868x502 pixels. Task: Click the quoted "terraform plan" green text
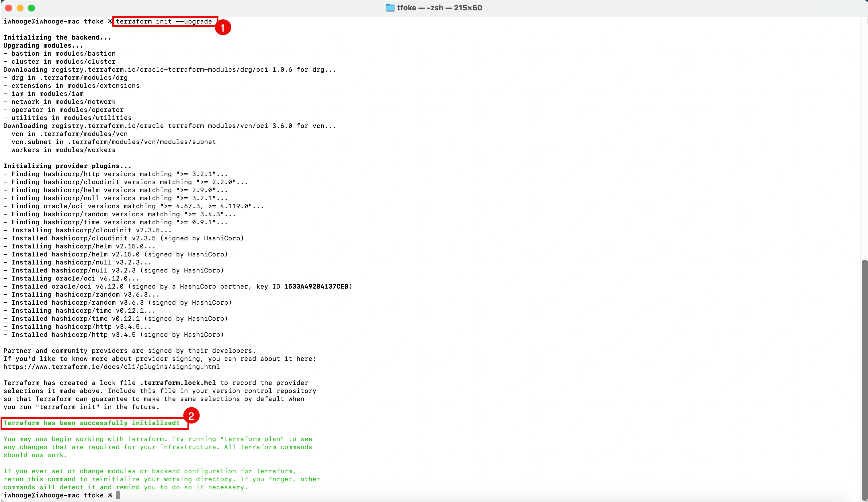(252, 439)
